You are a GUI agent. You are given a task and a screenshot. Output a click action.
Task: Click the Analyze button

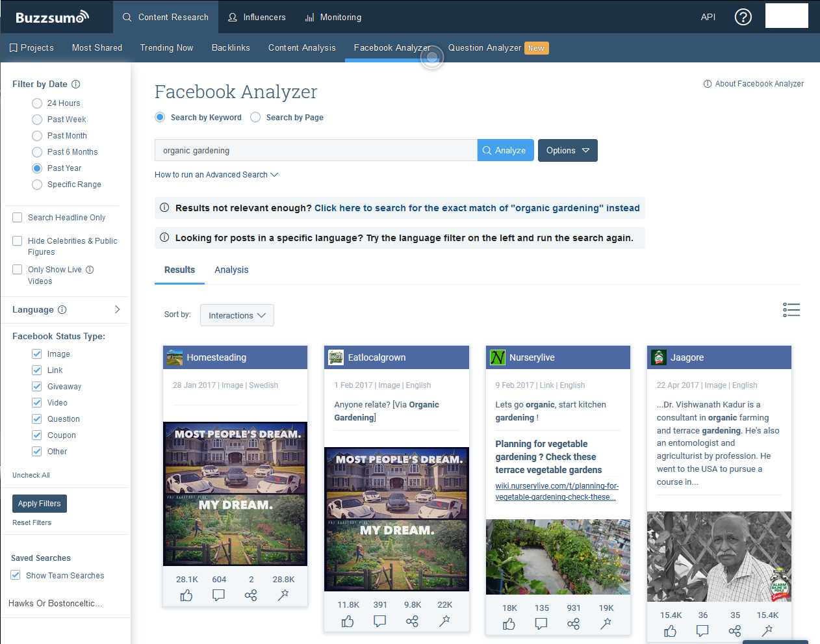pyautogui.click(x=506, y=150)
